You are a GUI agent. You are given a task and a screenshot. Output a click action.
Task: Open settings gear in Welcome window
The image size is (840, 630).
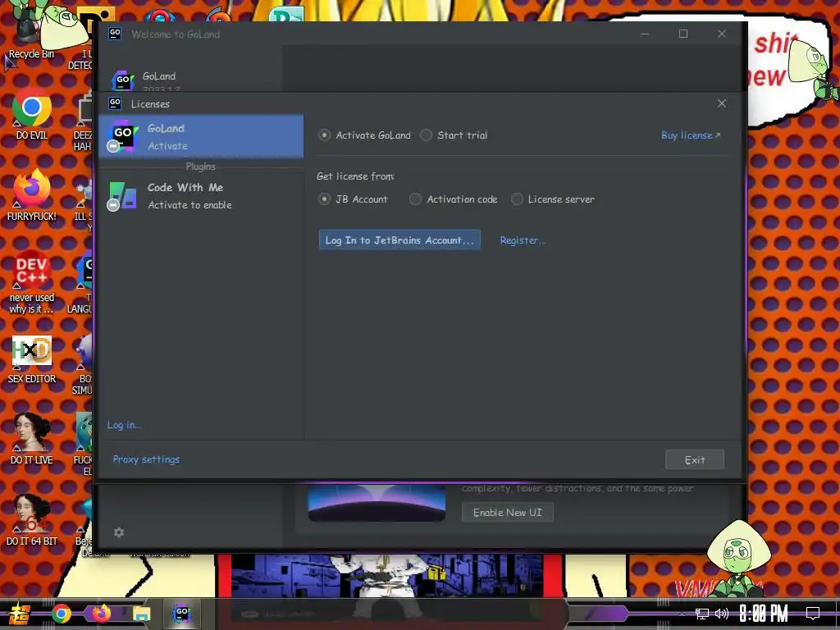pyautogui.click(x=119, y=532)
